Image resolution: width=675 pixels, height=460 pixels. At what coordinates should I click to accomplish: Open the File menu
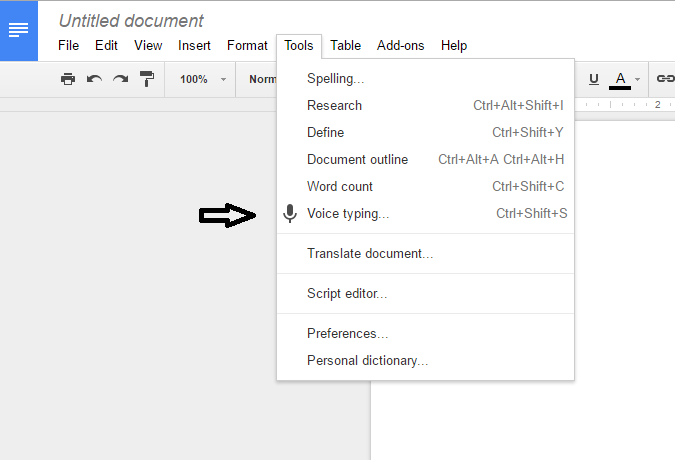68,45
